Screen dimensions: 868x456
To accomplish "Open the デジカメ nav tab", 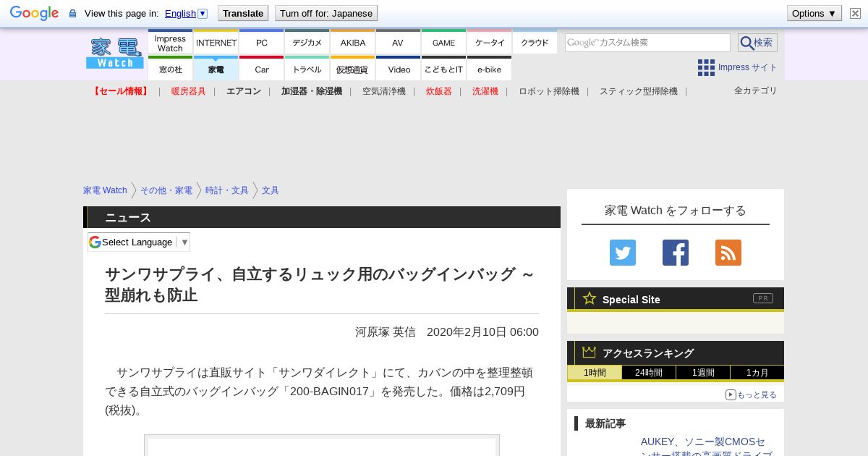I will (x=307, y=42).
